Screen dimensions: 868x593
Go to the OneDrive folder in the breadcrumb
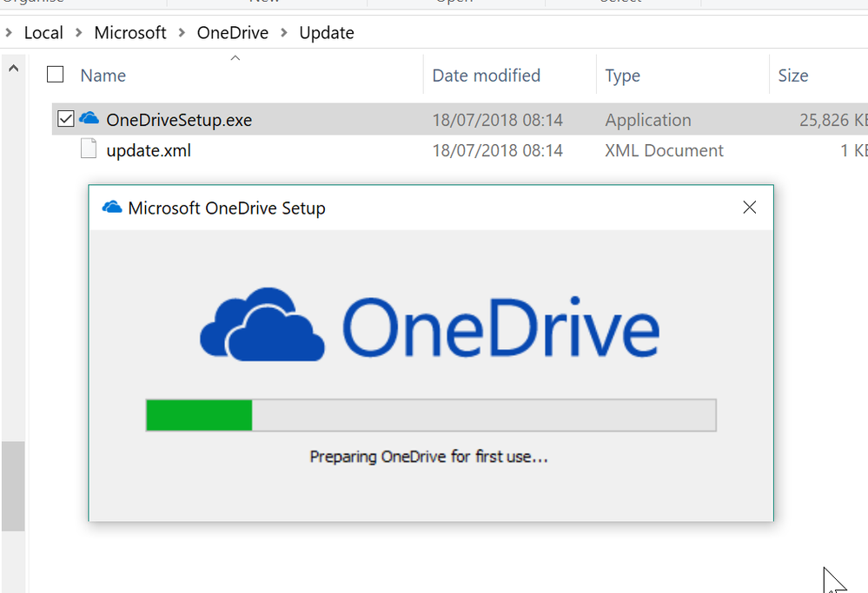(x=233, y=33)
